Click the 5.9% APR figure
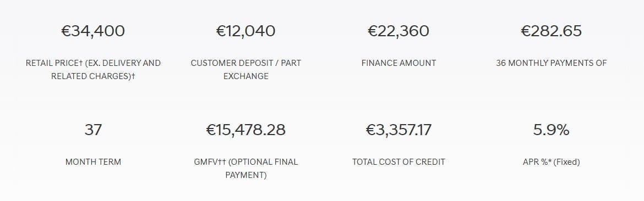 (551, 130)
